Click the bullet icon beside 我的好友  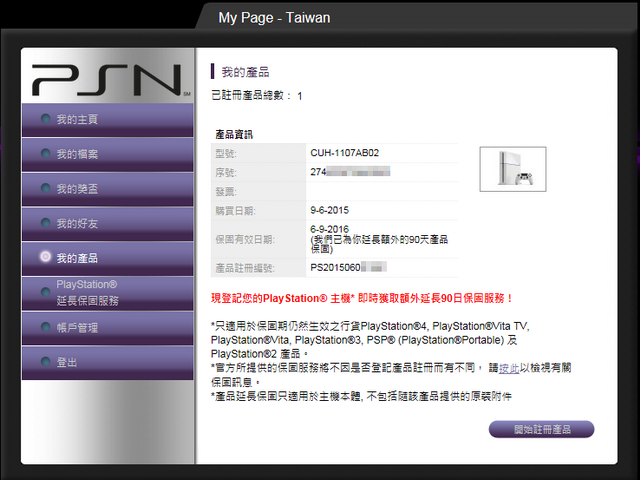pyautogui.click(x=45, y=223)
